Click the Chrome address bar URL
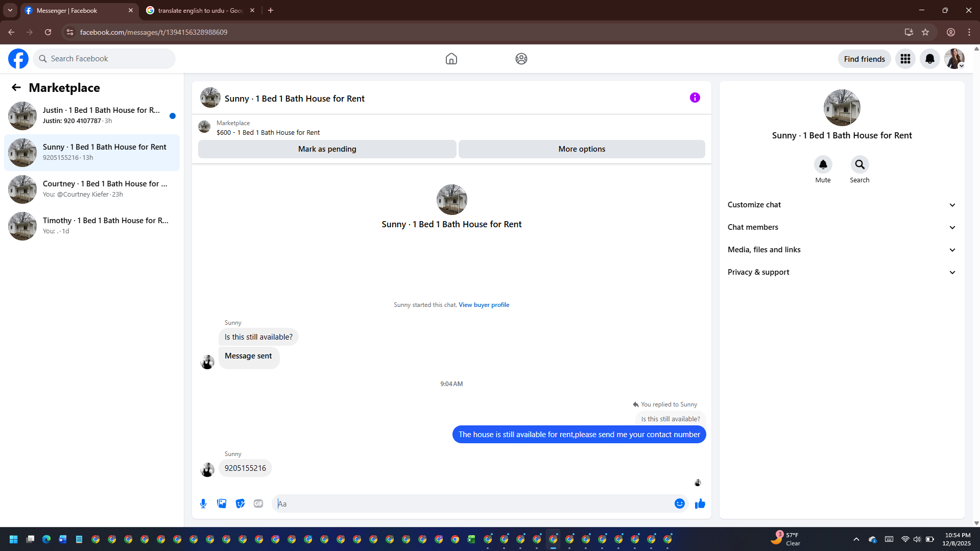 pos(154,32)
